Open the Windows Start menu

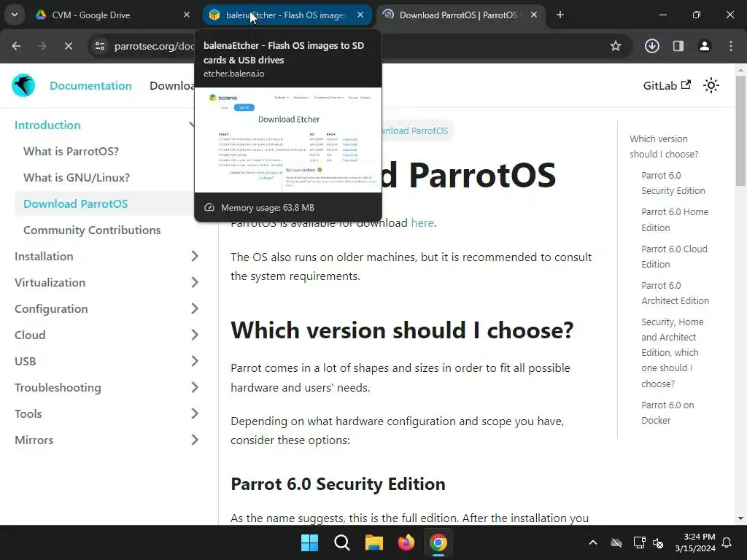click(x=309, y=542)
